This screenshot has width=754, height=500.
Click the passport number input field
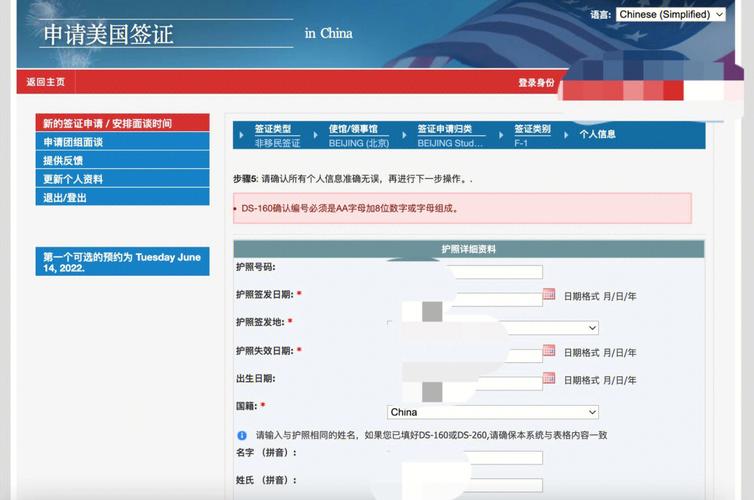pyautogui.click(x=465, y=272)
